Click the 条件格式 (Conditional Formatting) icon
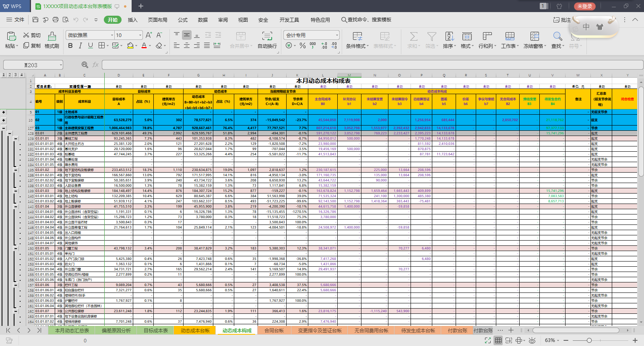Image resolution: width=644 pixels, height=346 pixels. pyautogui.click(x=357, y=37)
